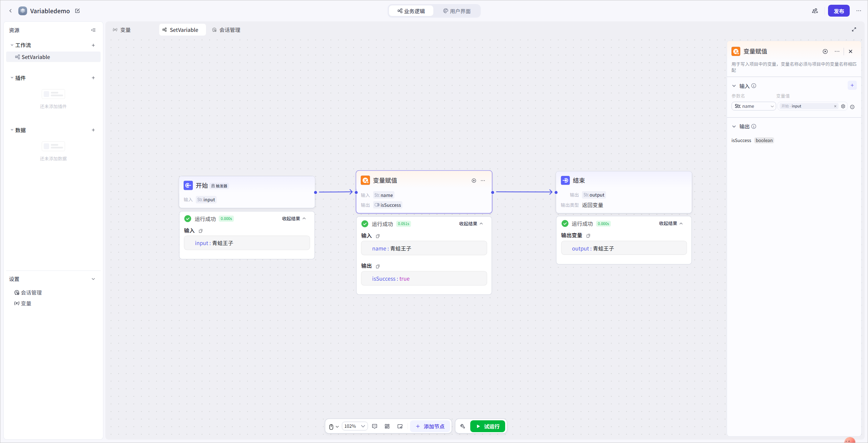Open the 变量 canvas tab

tap(122, 30)
